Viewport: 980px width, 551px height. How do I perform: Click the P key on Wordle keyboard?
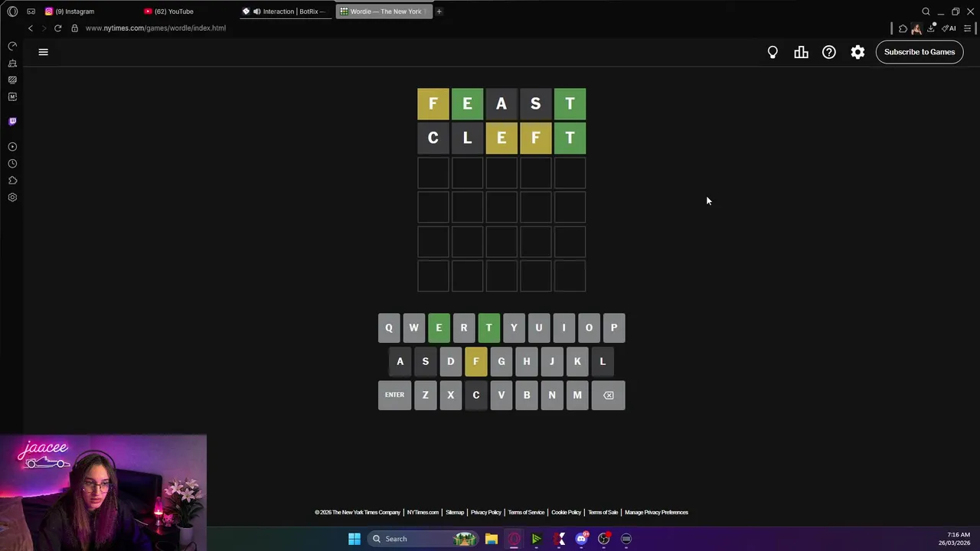pyautogui.click(x=614, y=328)
